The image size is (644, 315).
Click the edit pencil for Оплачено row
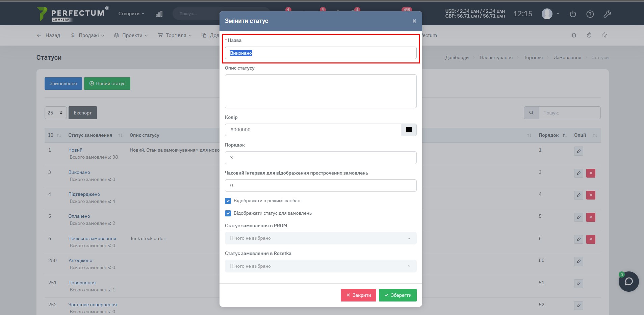tap(578, 217)
